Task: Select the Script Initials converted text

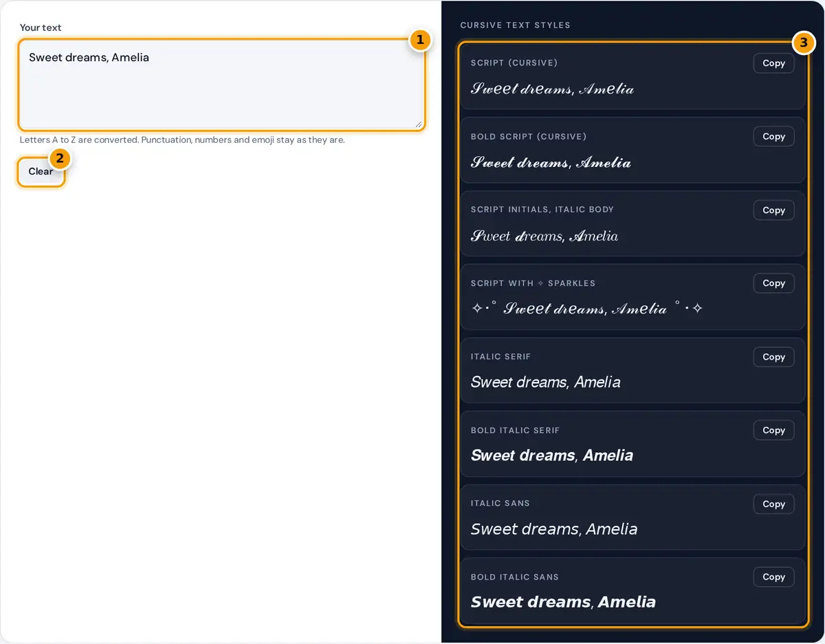Action: click(x=544, y=236)
